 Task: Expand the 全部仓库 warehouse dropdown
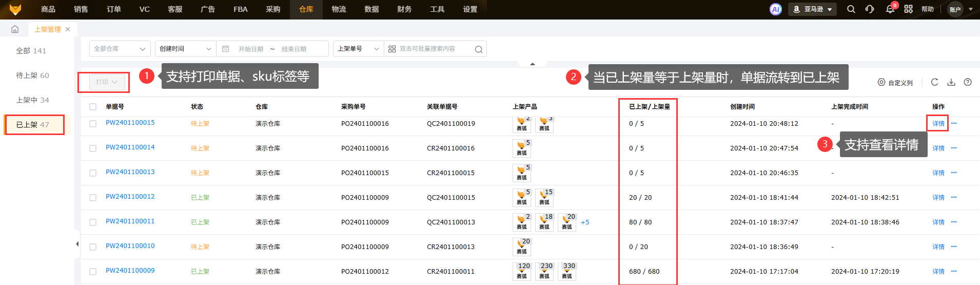120,49
